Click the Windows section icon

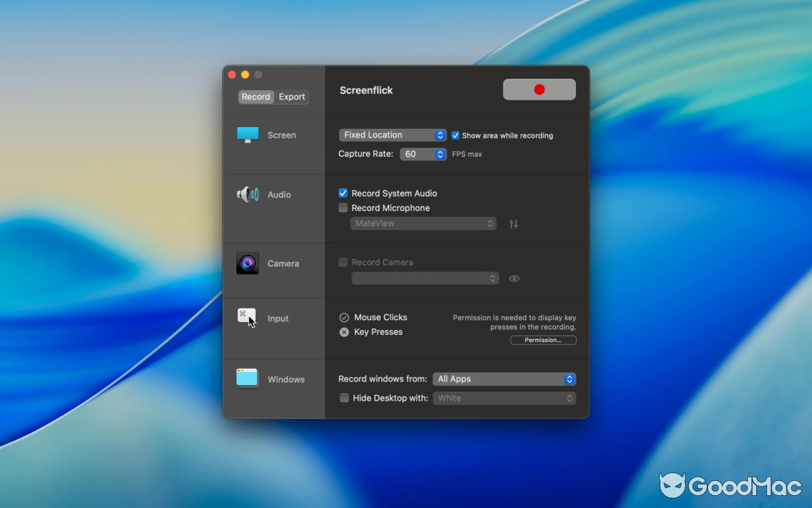tap(247, 378)
